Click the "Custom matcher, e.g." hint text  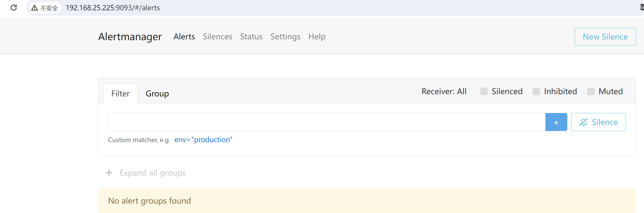tap(139, 140)
